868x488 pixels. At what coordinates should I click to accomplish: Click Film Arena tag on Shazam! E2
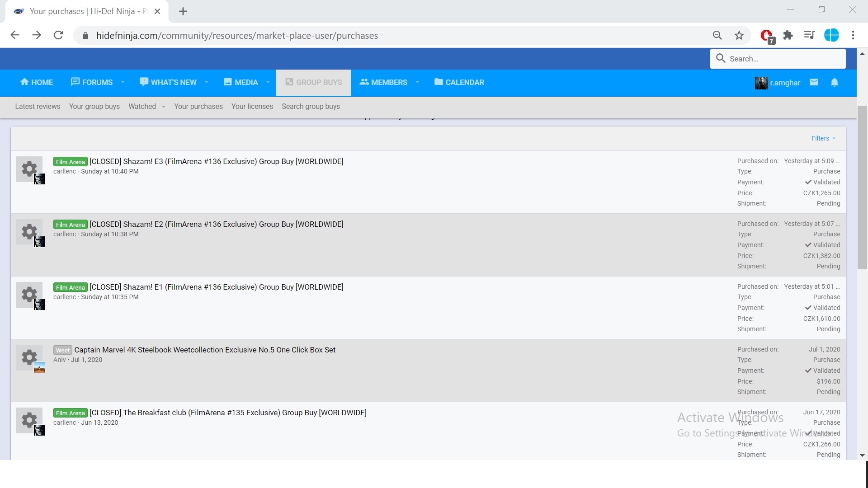(x=71, y=225)
